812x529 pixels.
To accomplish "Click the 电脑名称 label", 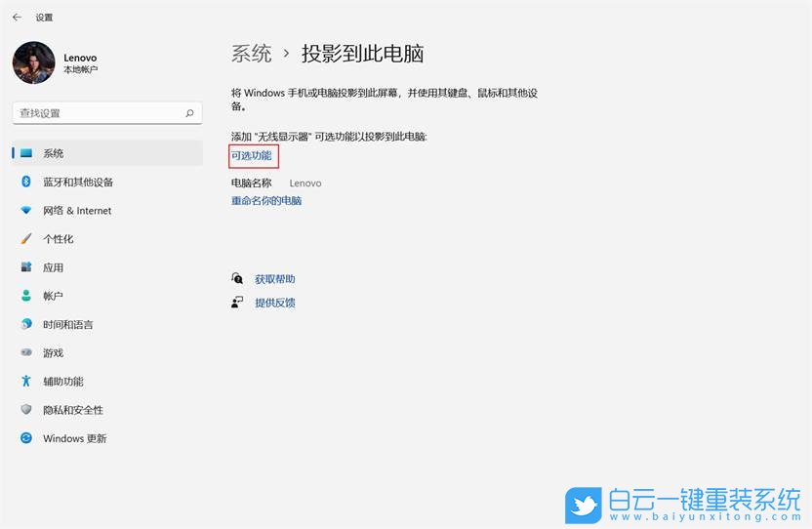I will click(x=251, y=183).
